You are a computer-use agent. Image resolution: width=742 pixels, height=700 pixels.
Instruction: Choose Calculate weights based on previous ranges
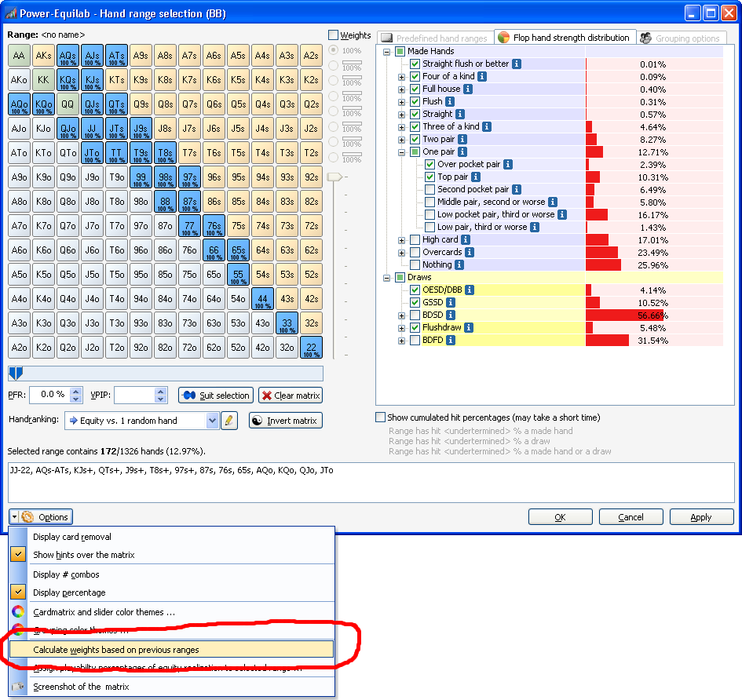coord(172,650)
